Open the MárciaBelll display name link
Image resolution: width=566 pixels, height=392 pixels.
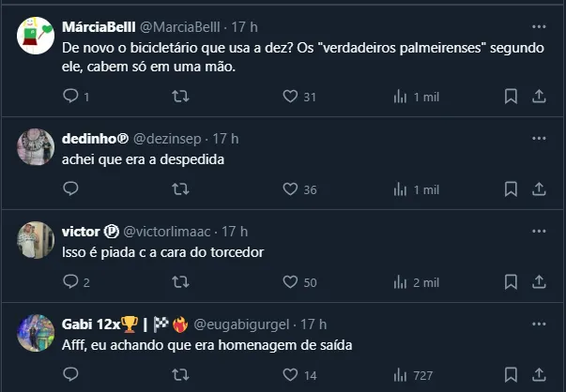coord(98,26)
